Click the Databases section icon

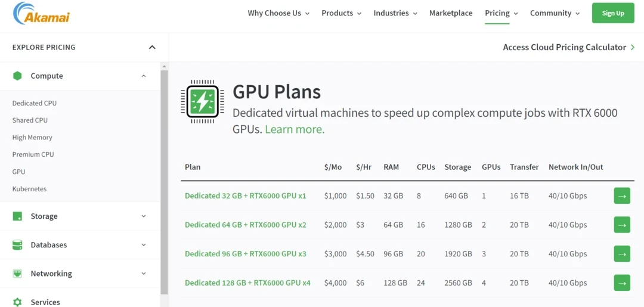[17, 245]
